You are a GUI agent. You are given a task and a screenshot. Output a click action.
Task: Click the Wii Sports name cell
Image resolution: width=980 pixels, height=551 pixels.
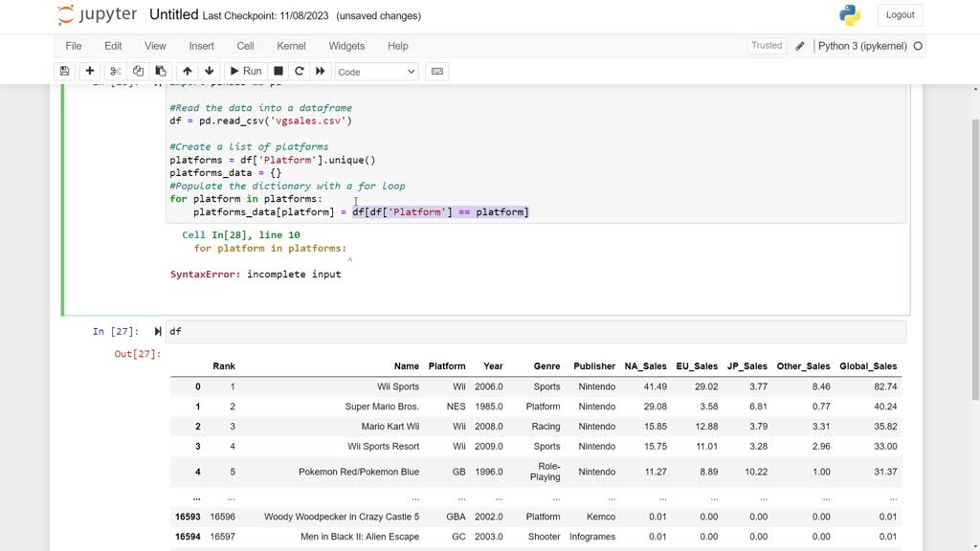click(x=398, y=386)
